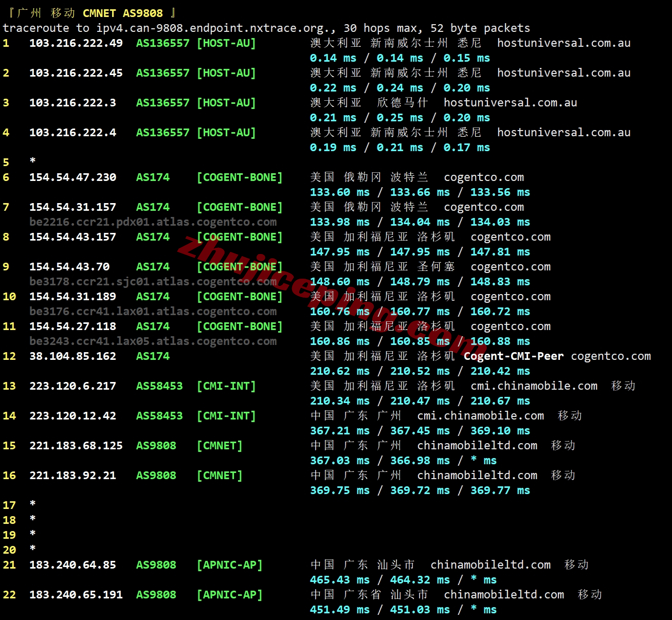Image resolution: width=672 pixels, height=620 pixels.
Task: Click AS136557 on hop 1 row
Action: (163, 43)
